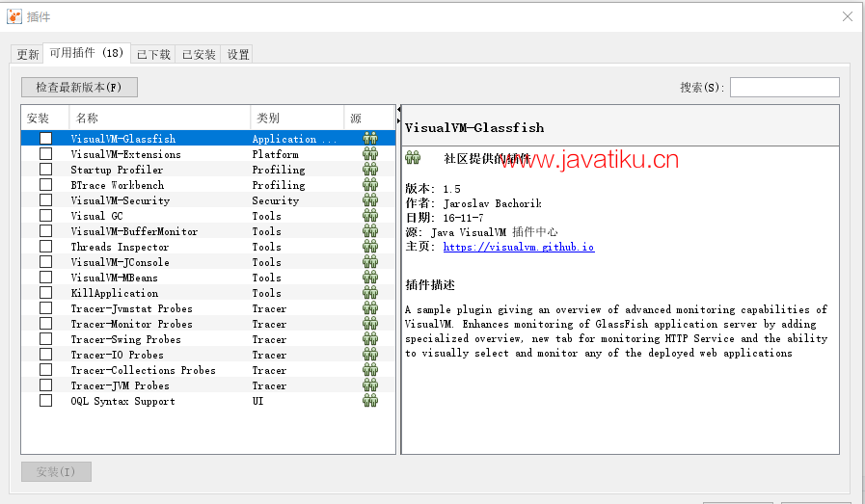Viewport: 865px width, 504px height.
Task: Select Tracer-Monitor Probes plugin name
Action: (x=131, y=324)
